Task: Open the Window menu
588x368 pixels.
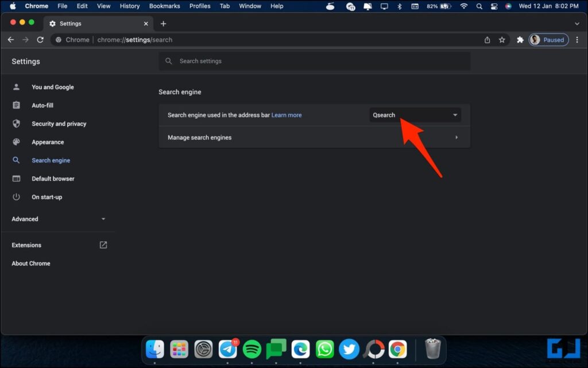Action: 250,6
